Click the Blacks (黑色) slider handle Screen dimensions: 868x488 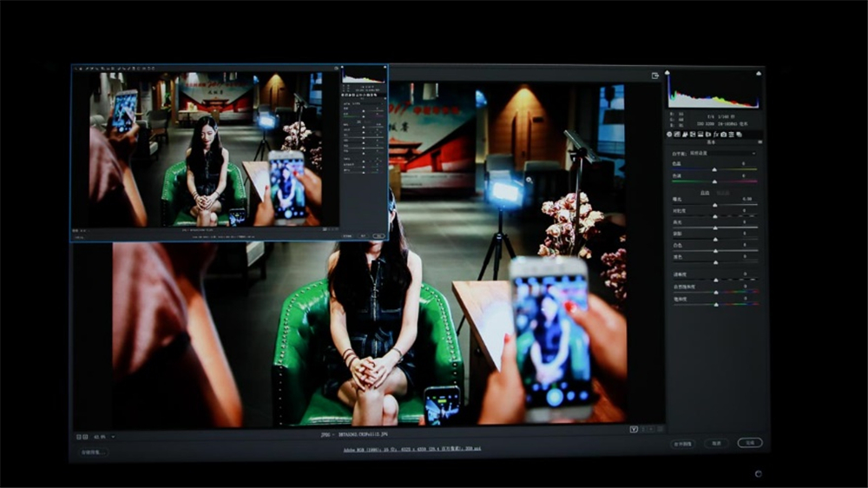point(715,262)
